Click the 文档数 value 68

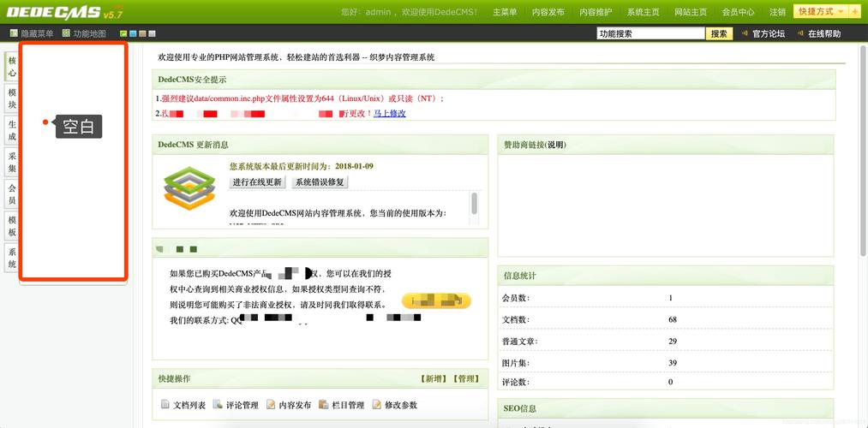(673, 319)
